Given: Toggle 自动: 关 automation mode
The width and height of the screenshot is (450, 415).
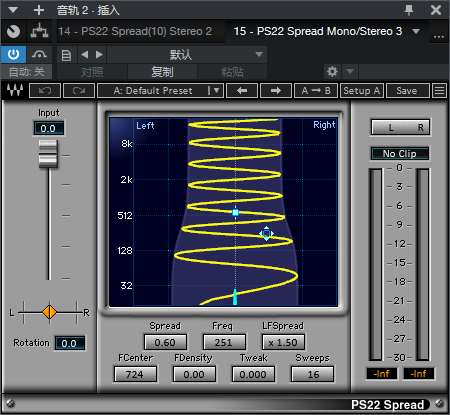Looking at the screenshot, I should (26, 72).
